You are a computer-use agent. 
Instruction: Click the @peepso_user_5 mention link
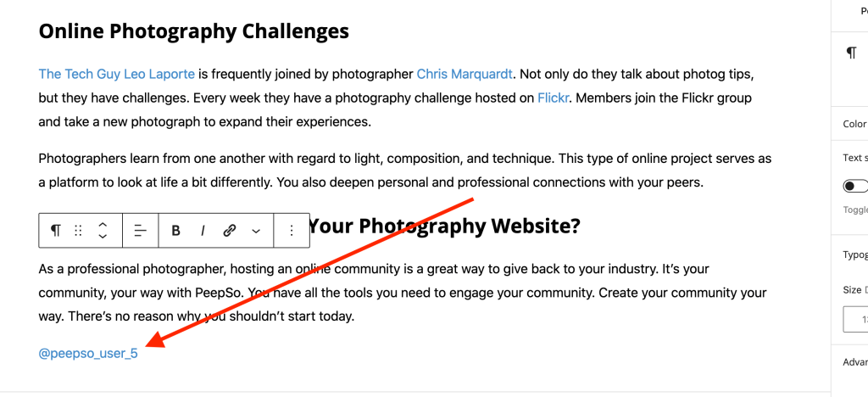88,353
